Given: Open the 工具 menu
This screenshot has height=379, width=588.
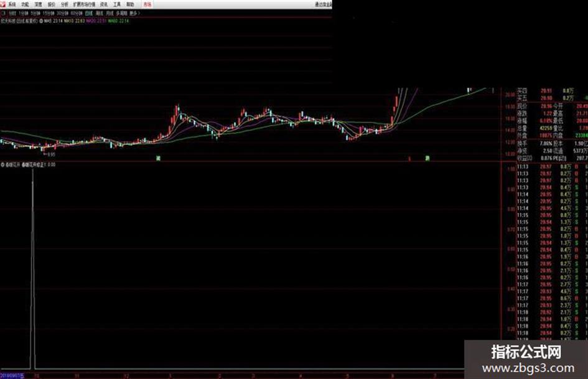Looking at the screenshot, I should point(117,4).
